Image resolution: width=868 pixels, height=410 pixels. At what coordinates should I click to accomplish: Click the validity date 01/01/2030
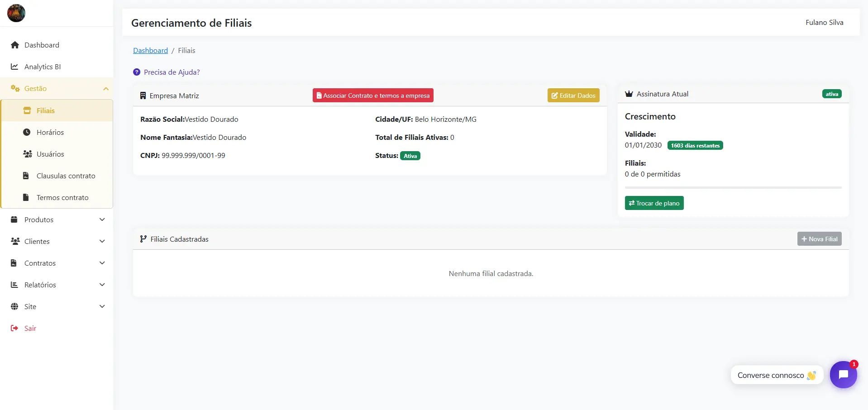[643, 145]
